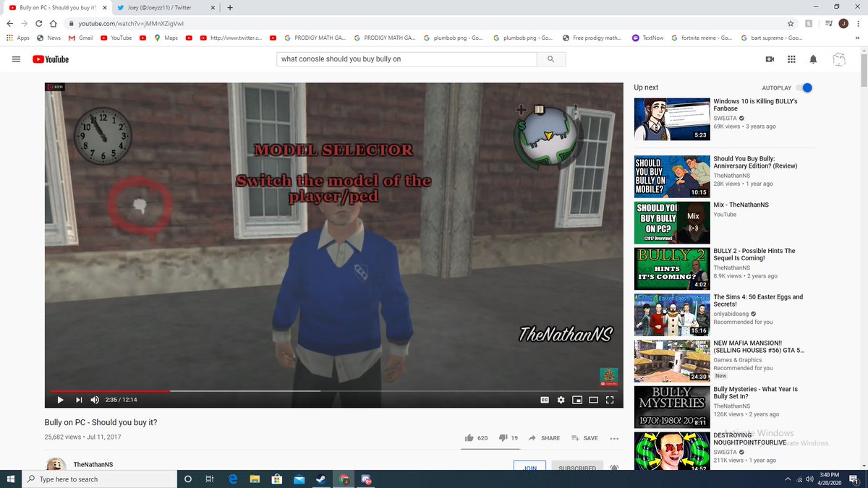The width and height of the screenshot is (868, 488).
Task: Seek using the red video progress bar
Action: point(110,391)
